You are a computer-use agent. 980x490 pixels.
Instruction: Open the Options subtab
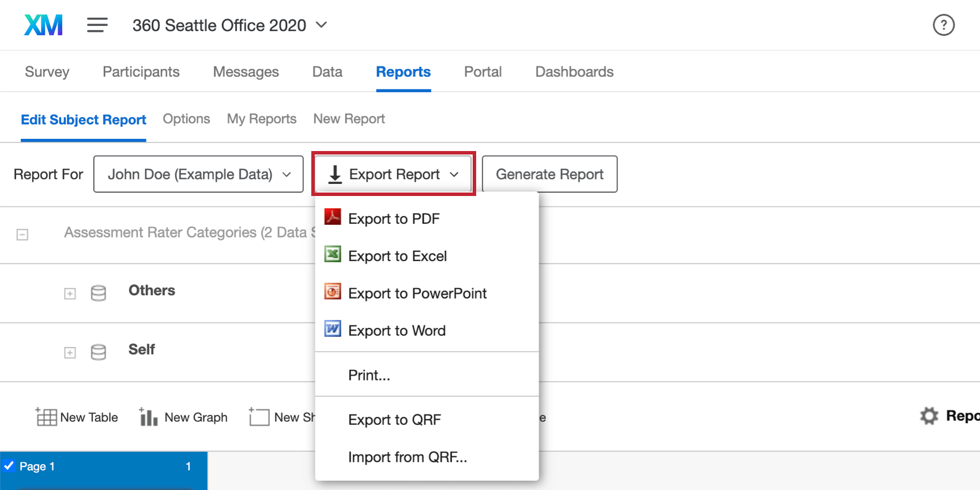(x=186, y=119)
